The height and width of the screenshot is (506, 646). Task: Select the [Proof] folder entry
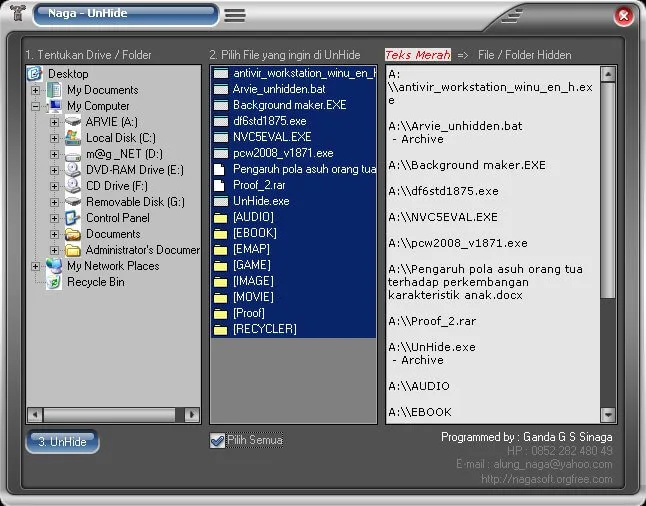[x=293, y=314]
